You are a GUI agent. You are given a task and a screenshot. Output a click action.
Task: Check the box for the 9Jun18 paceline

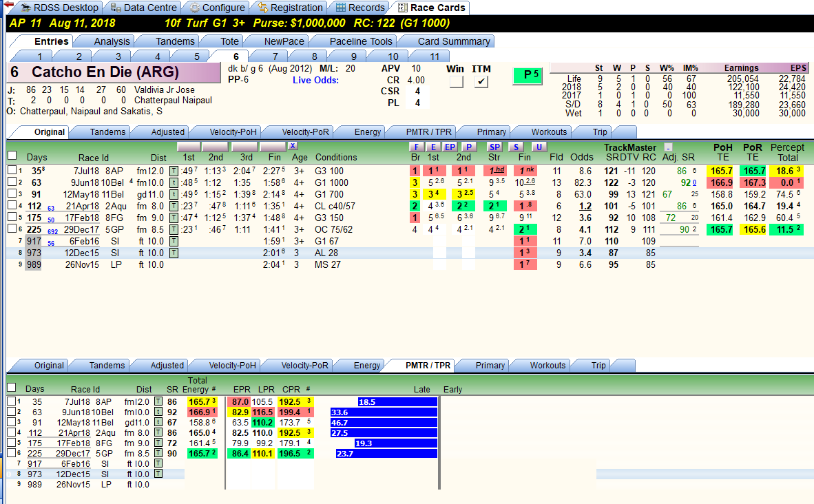click(12, 182)
